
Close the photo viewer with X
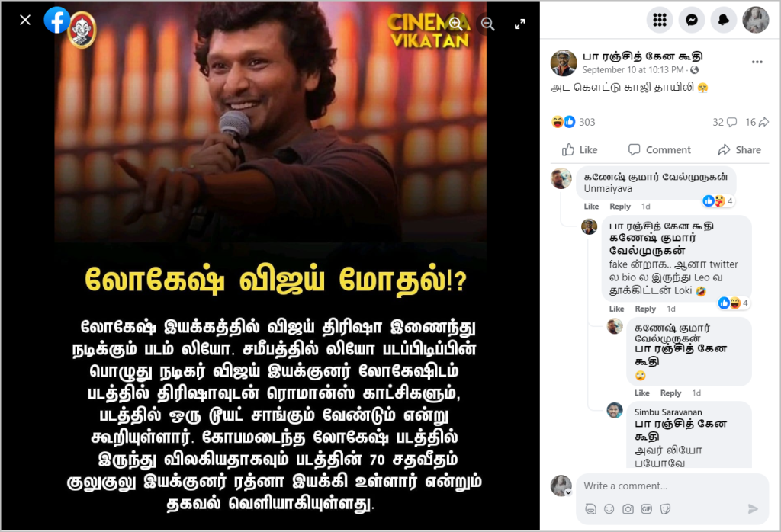25,20
